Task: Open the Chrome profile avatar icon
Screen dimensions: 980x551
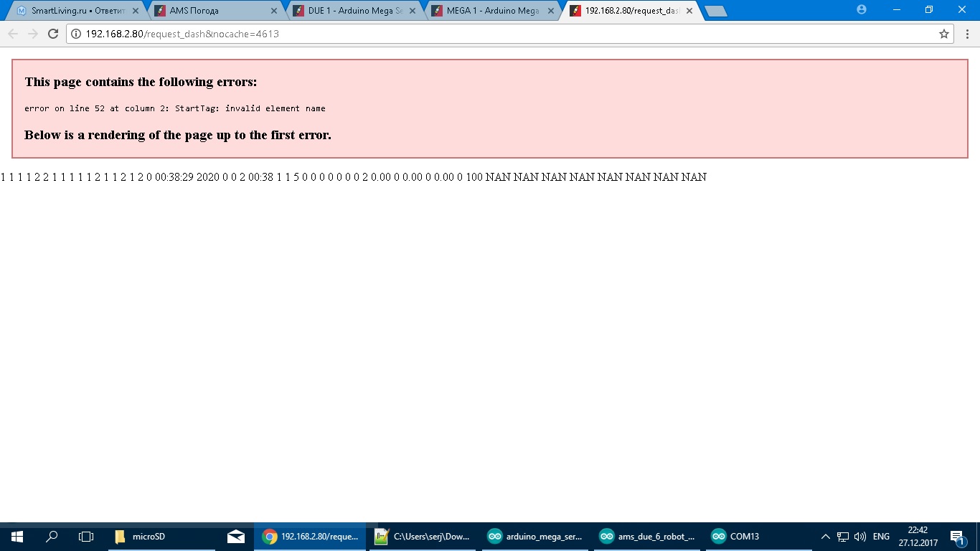Action: coord(860,10)
